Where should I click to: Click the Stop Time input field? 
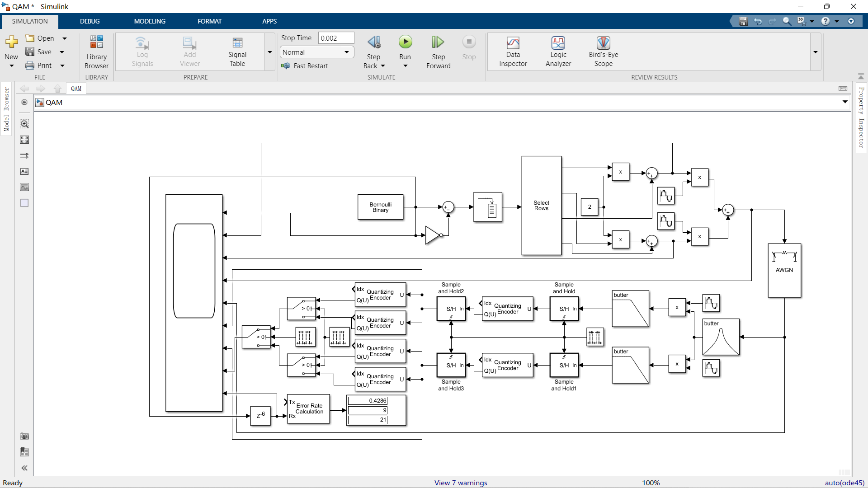point(335,38)
